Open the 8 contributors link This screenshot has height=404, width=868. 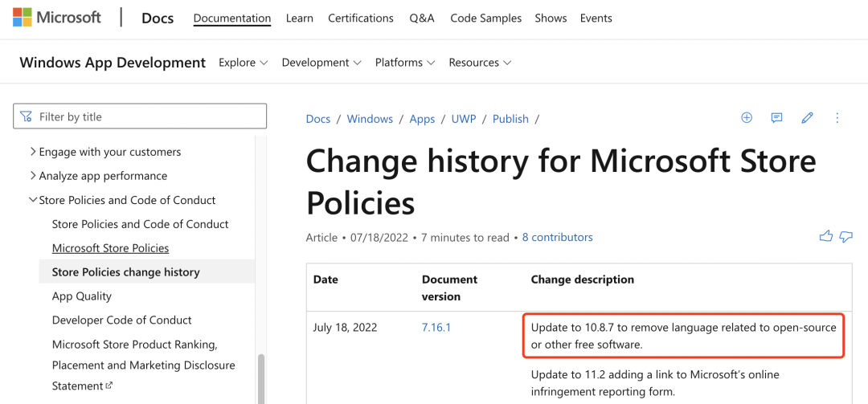coord(557,238)
